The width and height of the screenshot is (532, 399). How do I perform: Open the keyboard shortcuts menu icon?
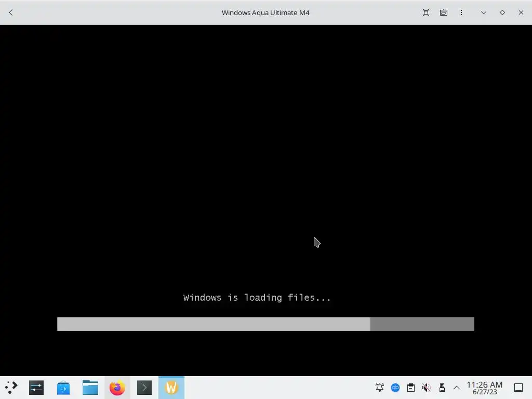444,12
